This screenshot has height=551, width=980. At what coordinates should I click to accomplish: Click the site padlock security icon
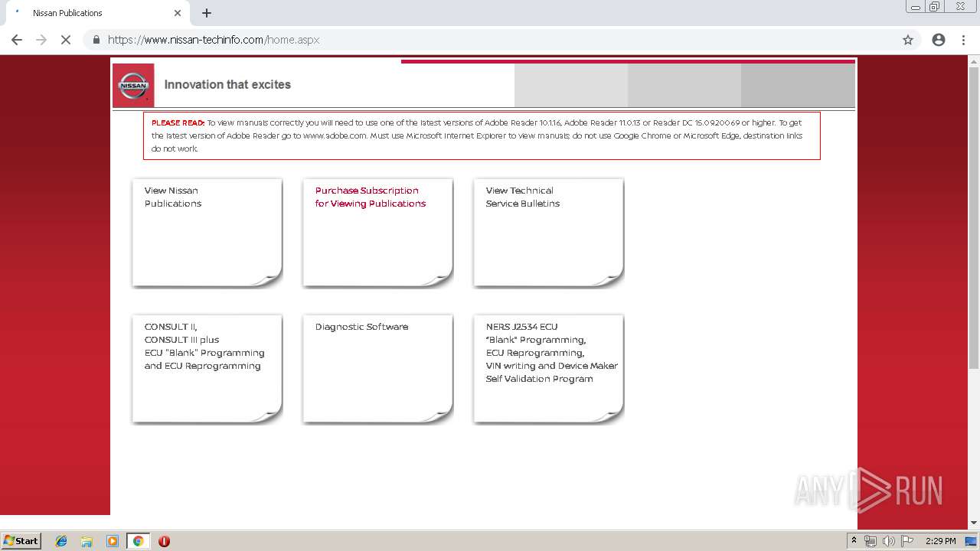click(96, 40)
